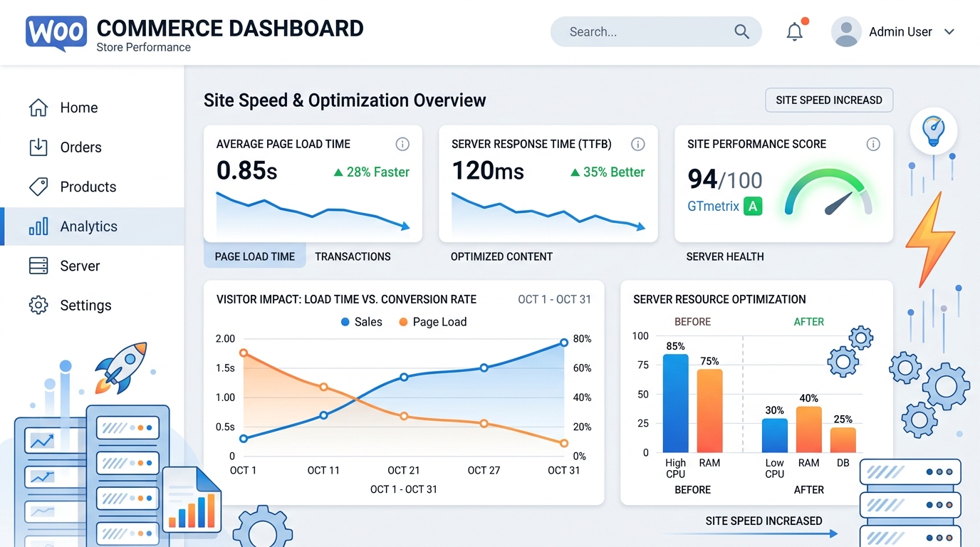Screen dimensions: 980x547
Task: Select the Home icon in sidebar
Action: [38, 107]
